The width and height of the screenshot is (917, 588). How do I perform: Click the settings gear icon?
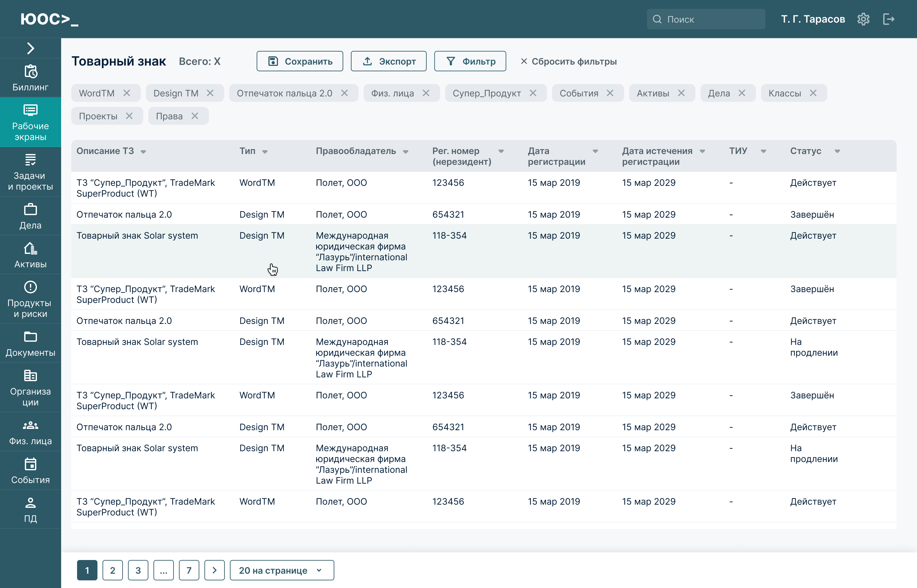(x=863, y=19)
